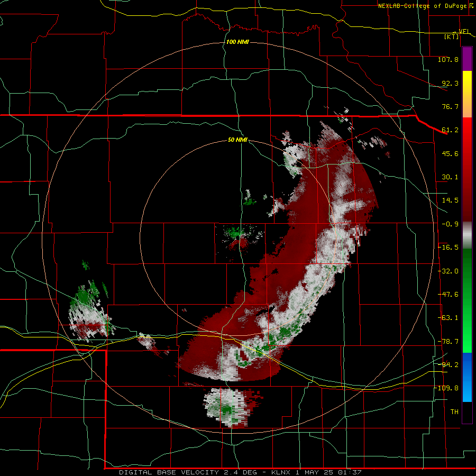Click the KLNX radar site identifier
This screenshot has height=476, width=476.
[x=281, y=472]
